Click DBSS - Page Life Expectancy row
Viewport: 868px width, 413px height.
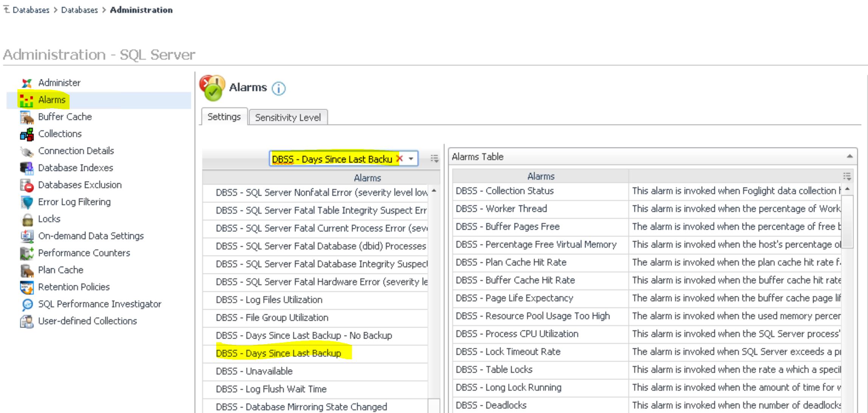point(647,298)
